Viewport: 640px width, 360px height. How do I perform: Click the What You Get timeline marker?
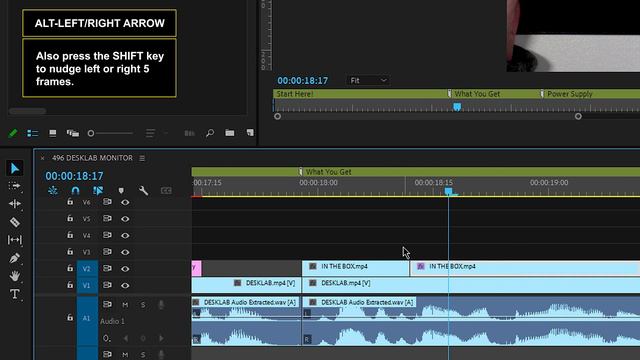[300, 172]
